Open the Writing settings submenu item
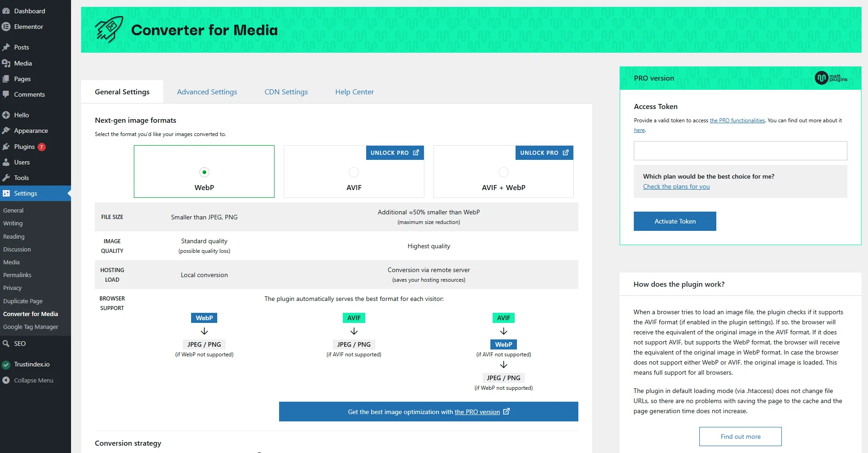 click(13, 223)
